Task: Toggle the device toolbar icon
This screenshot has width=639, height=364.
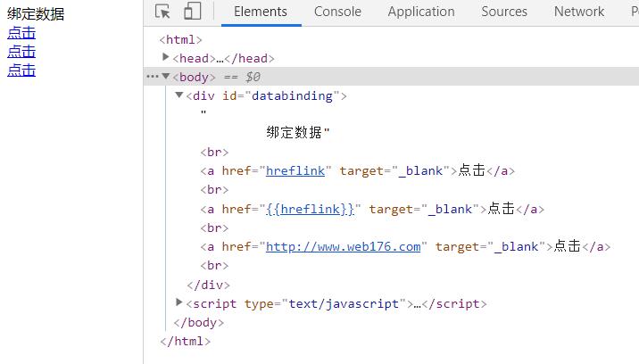Action: (x=192, y=12)
